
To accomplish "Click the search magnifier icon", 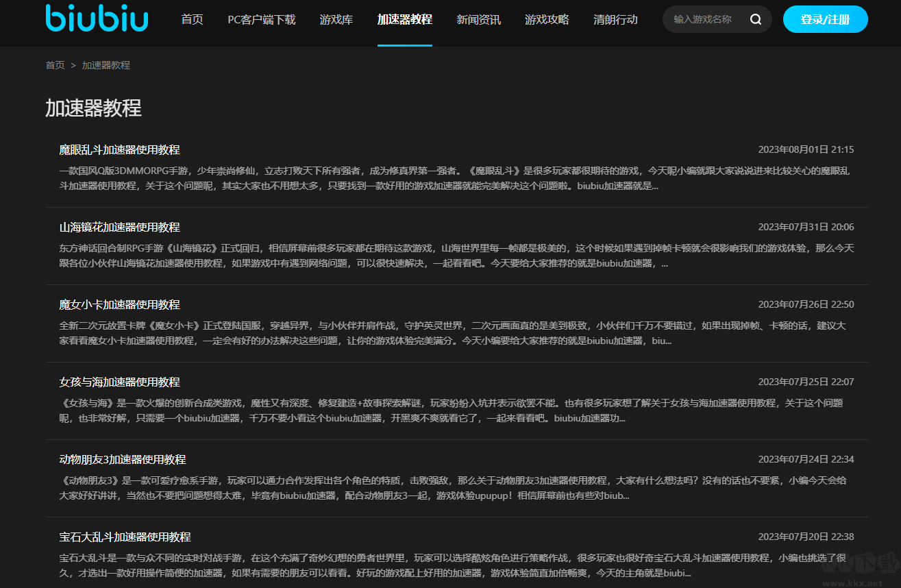I will pos(756,19).
